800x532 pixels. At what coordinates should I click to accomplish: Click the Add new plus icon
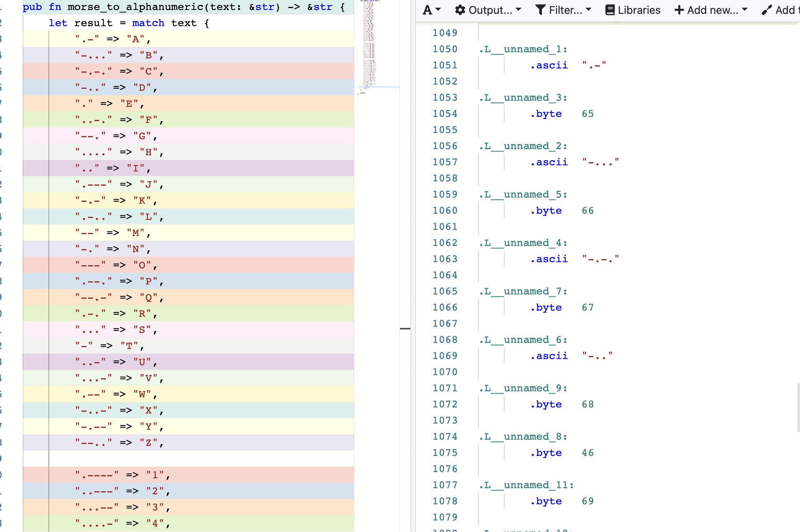(679, 10)
